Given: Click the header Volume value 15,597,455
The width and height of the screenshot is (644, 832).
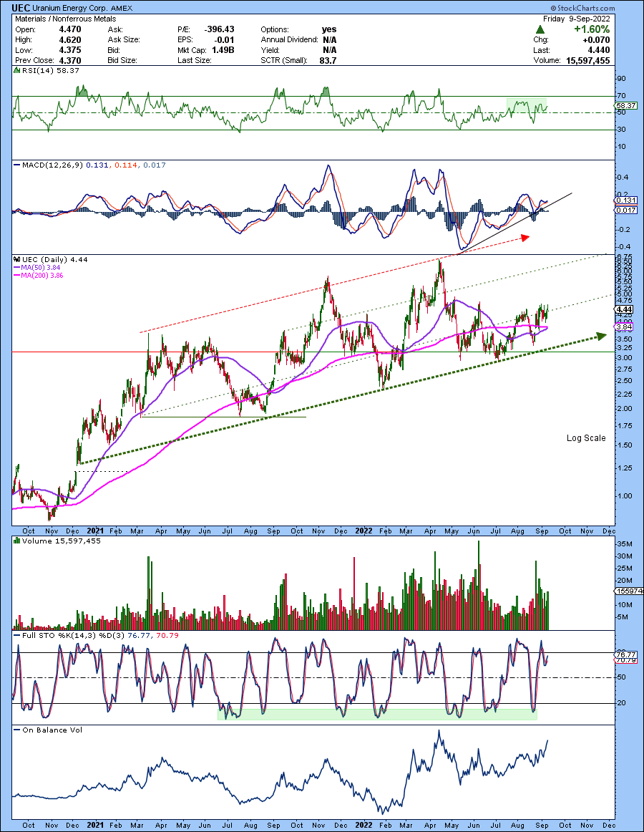Looking at the screenshot, I should (587, 60).
